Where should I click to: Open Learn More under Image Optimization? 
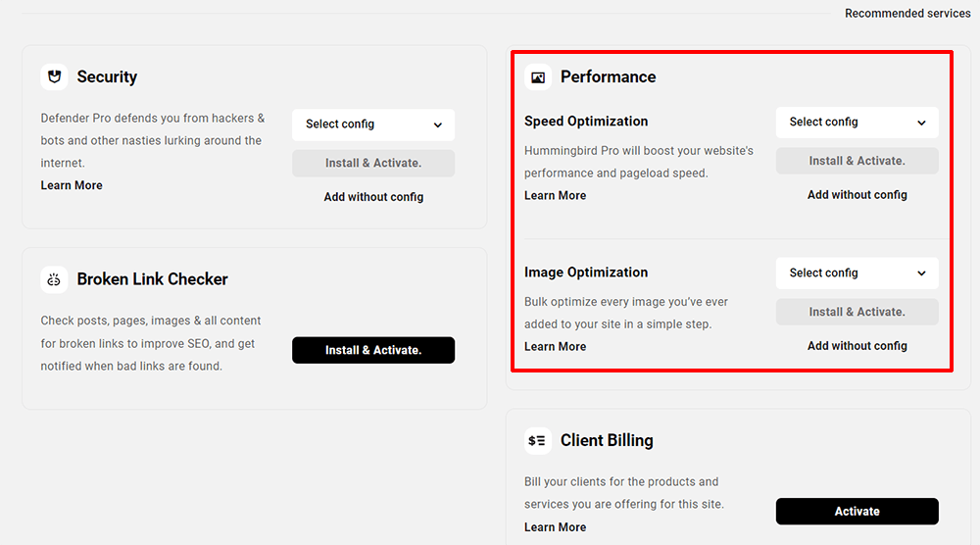coord(555,347)
